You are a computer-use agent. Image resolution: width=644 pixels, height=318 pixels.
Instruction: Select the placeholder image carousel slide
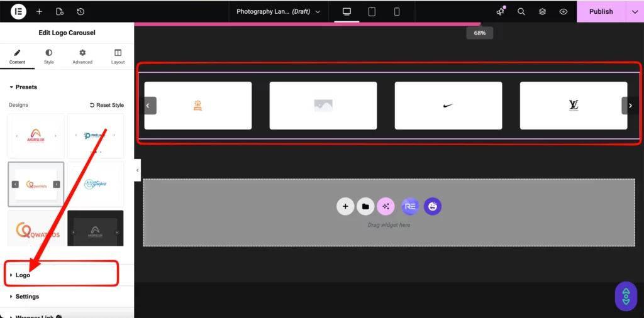pyautogui.click(x=323, y=106)
